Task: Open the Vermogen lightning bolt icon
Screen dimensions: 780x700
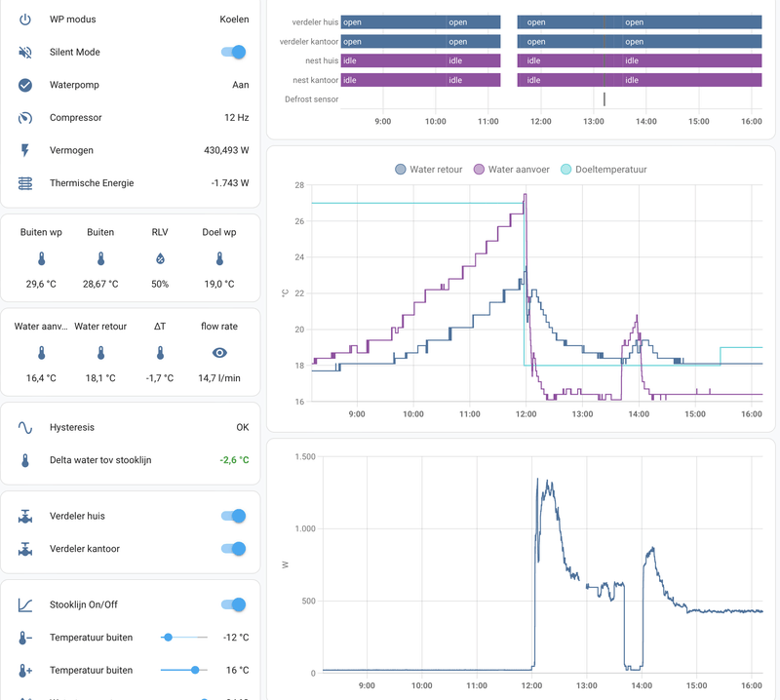Action: coord(25,150)
